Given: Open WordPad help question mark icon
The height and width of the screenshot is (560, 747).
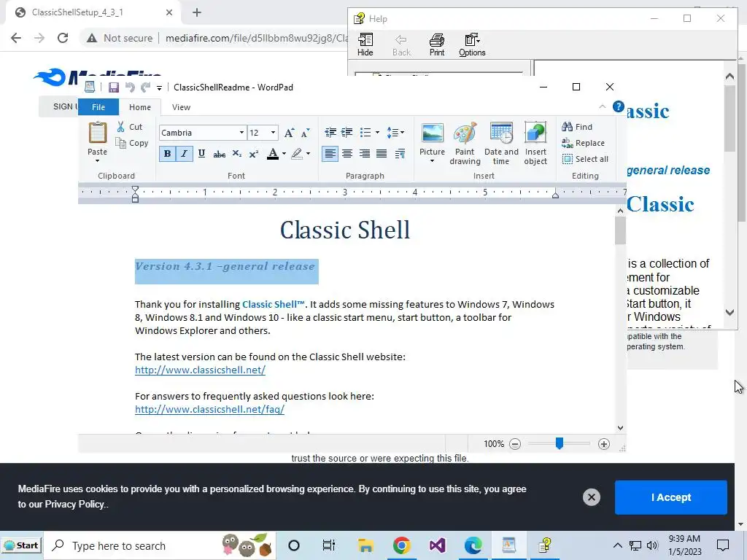Looking at the screenshot, I should [619, 106].
